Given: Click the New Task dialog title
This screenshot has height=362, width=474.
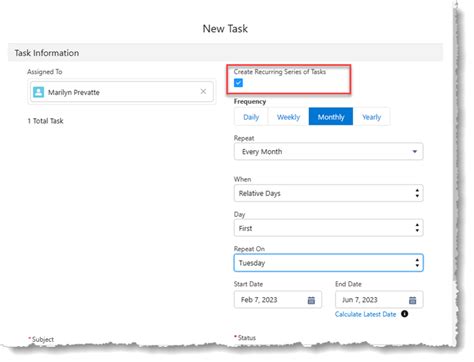Looking at the screenshot, I should click(x=225, y=29).
